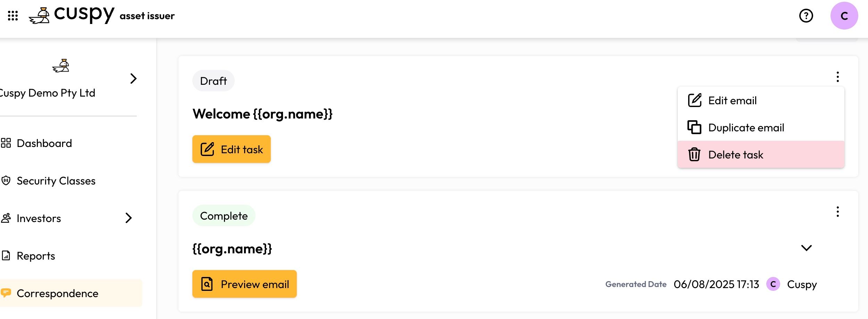This screenshot has height=319, width=868.
Task: Select Edit email from the menu
Action: [x=732, y=100]
